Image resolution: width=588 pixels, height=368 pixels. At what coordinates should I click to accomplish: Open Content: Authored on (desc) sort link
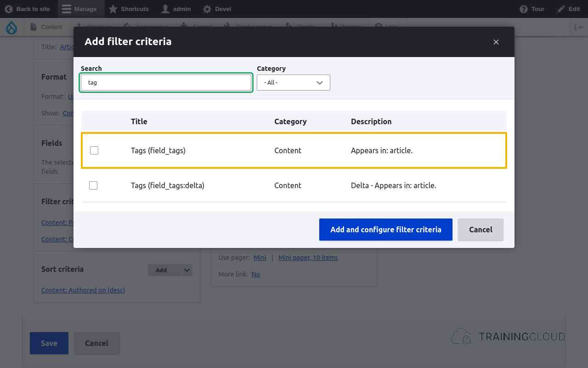tap(83, 290)
